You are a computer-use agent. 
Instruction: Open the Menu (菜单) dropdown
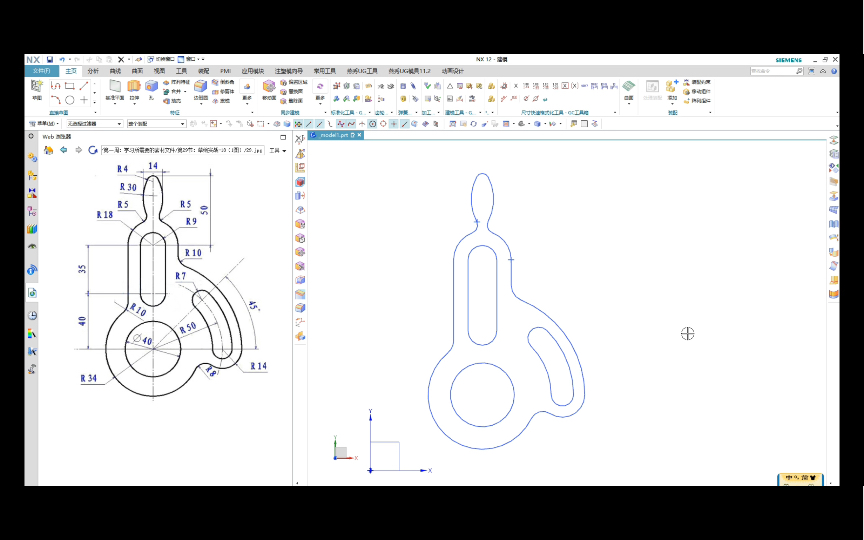[44, 124]
